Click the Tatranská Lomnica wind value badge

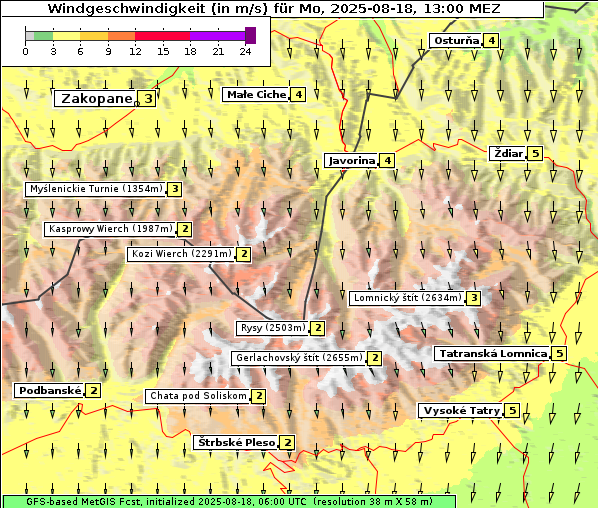click(559, 354)
